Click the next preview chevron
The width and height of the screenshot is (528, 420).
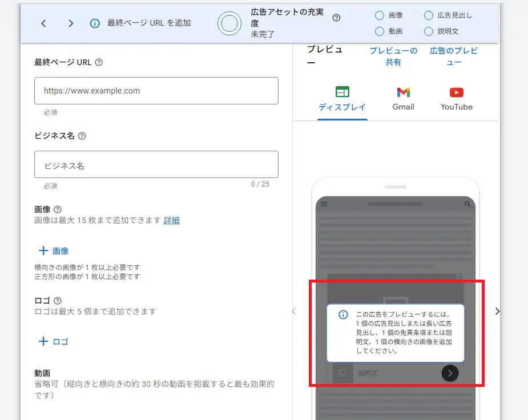coord(497,312)
